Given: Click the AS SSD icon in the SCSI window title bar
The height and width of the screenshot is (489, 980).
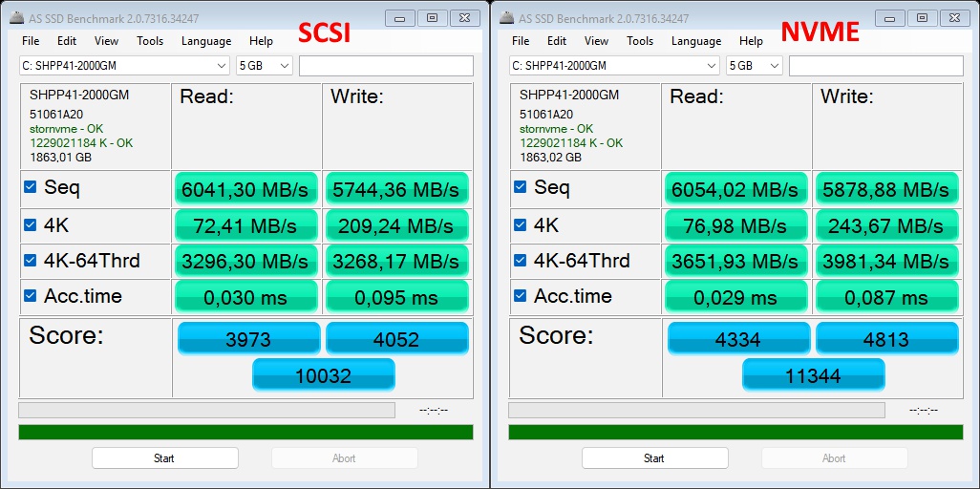Looking at the screenshot, I should 16,18.
